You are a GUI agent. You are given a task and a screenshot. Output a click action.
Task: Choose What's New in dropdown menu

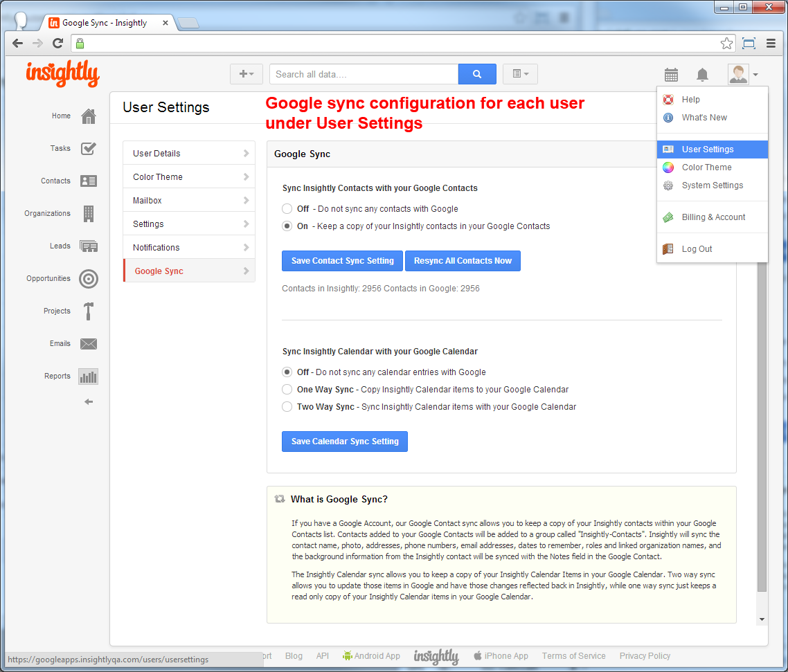click(712, 118)
